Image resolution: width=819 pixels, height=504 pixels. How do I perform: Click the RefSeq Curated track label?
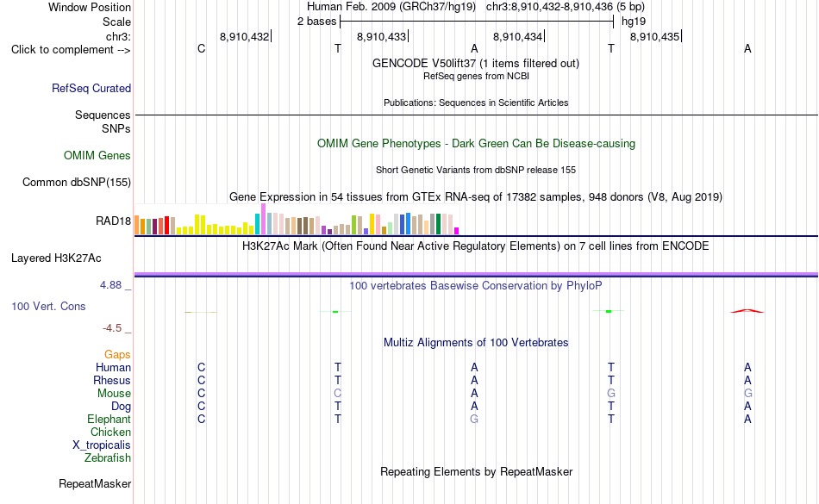click(91, 88)
